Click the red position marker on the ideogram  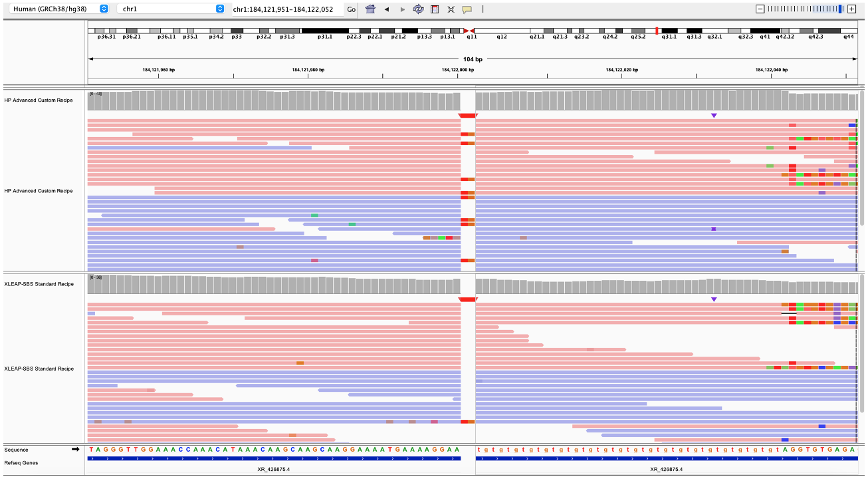[x=657, y=31]
